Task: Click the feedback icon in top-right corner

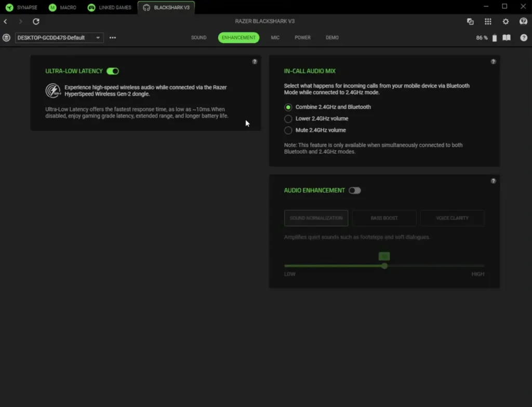Action: 523,21
